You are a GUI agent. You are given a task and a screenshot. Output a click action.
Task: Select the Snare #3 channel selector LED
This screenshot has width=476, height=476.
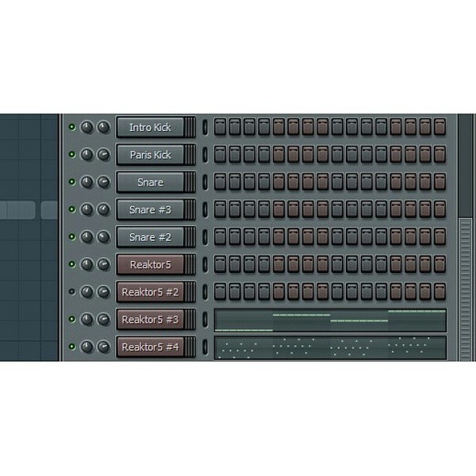click(x=205, y=209)
